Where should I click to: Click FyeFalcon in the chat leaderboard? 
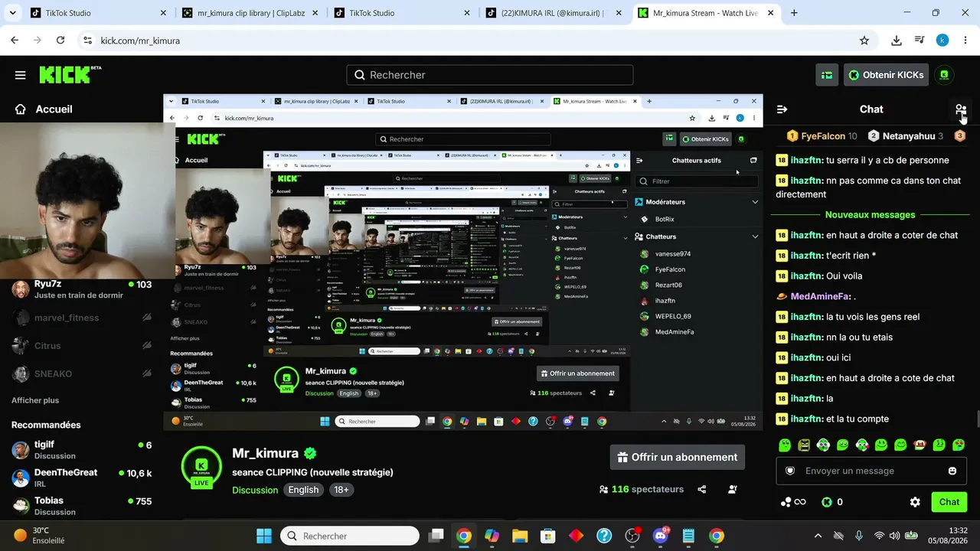point(822,136)
